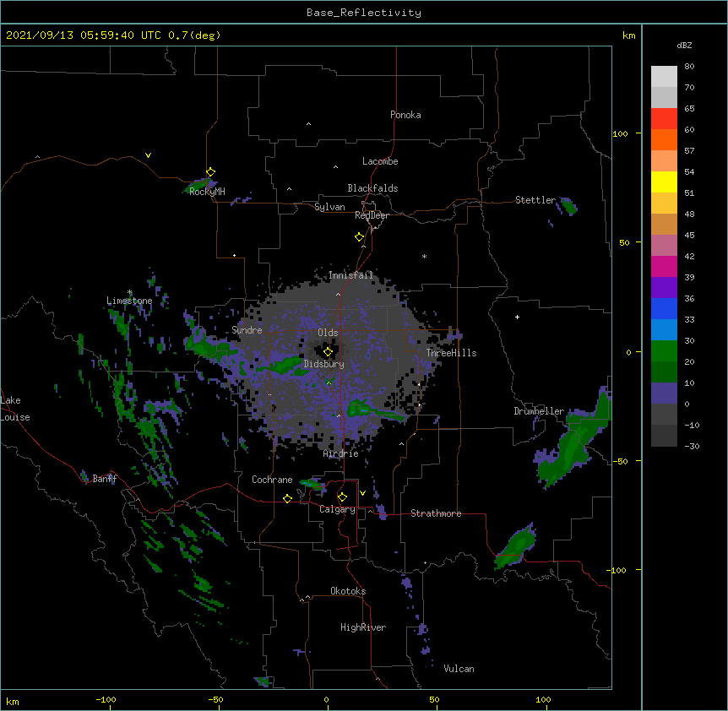Click the Banff label
This screenshot has height=711, width=728.
(x=105, y=479)
